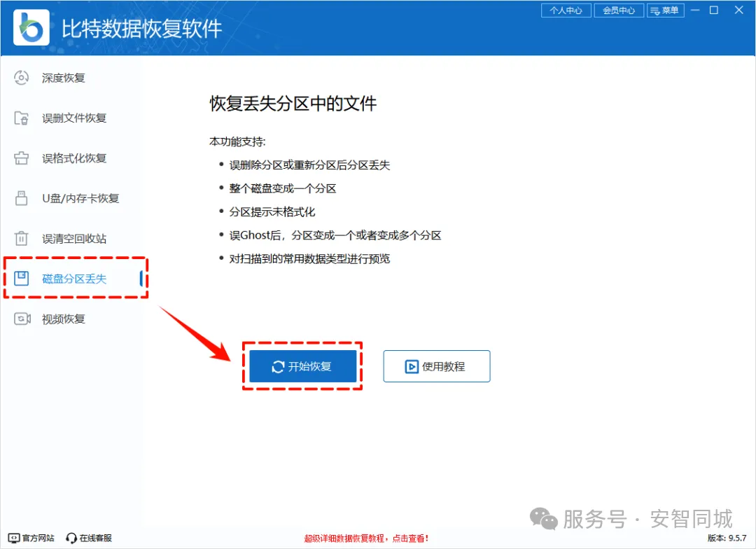Click 比特数据恢复软件 title text

pos(141,29)
